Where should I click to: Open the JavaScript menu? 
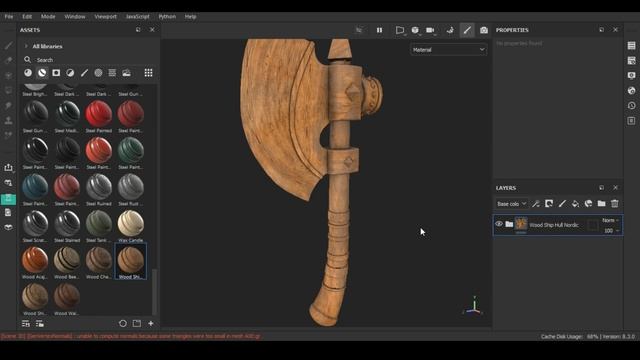138,17
